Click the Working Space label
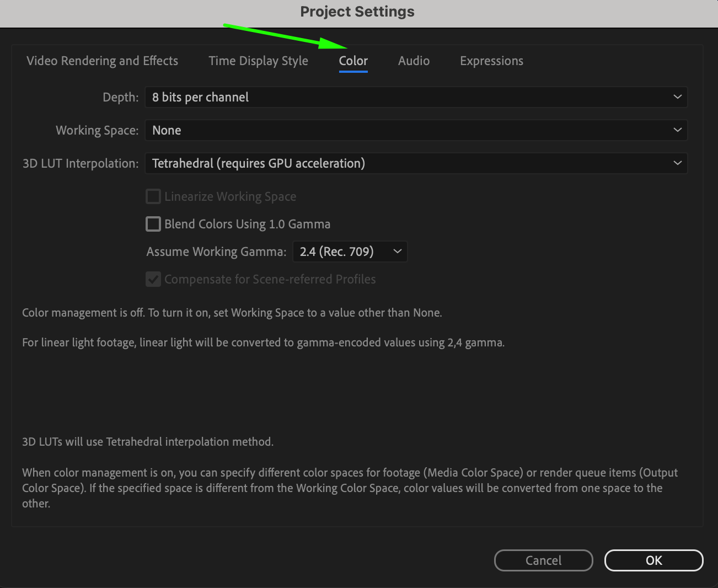Image resolution: width=718 pixels, height=588 pixels. click(x=97, y=130)
